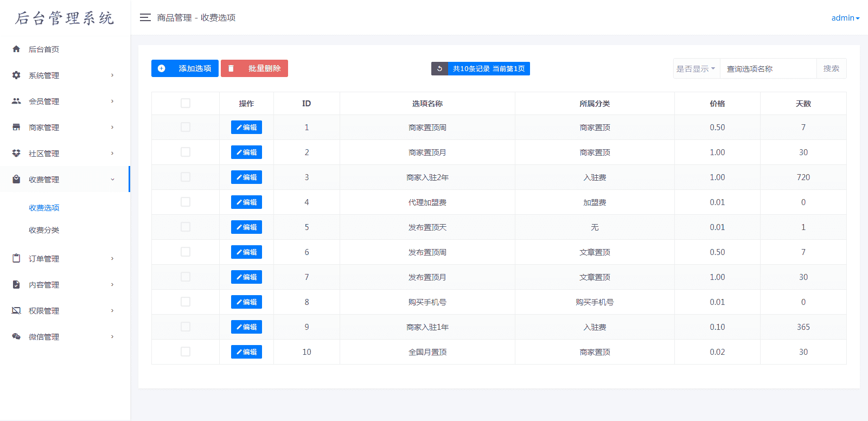The height and width of the screenshot is (421, 868).
Task: Click the 批量删除 button
Action: tap(254, 68)
